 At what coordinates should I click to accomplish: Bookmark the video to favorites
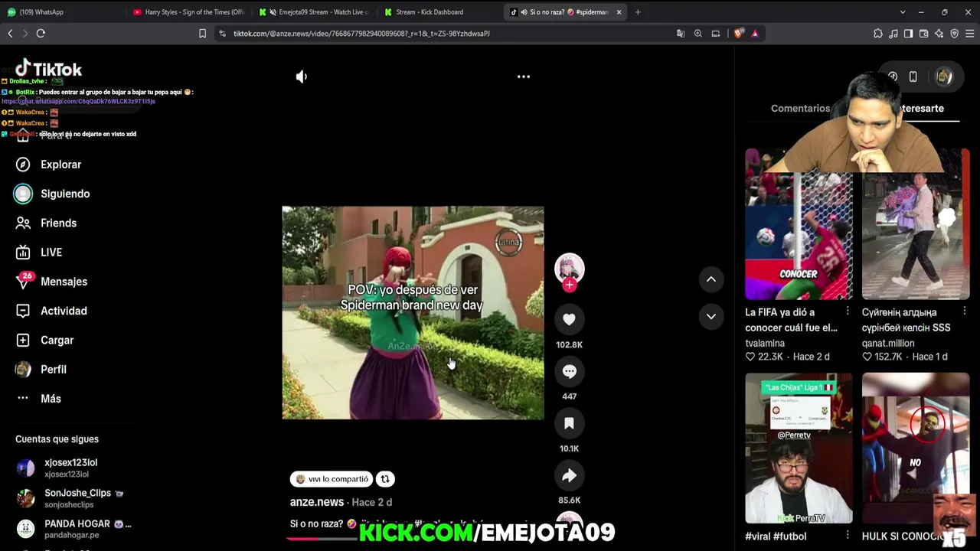(569, 424)
